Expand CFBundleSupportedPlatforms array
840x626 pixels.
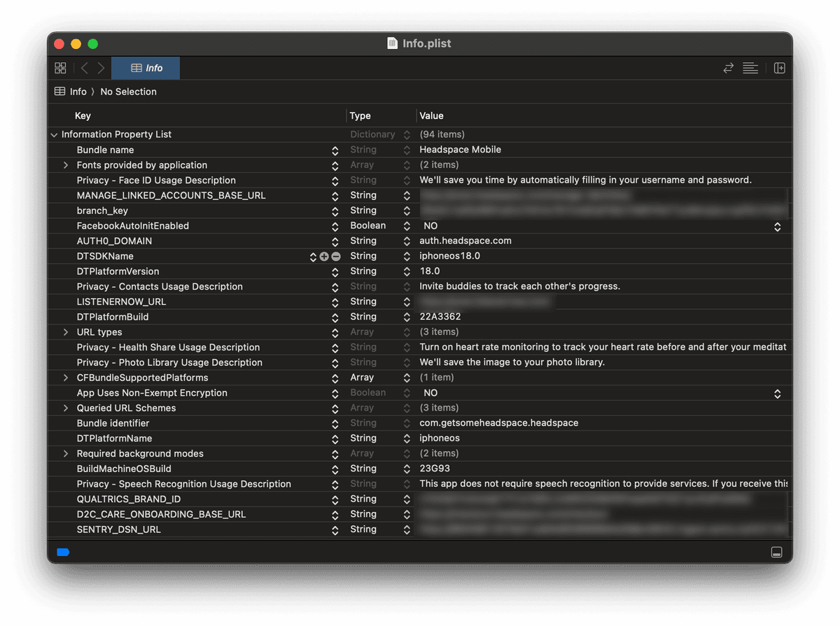click(x=66, y=378)
